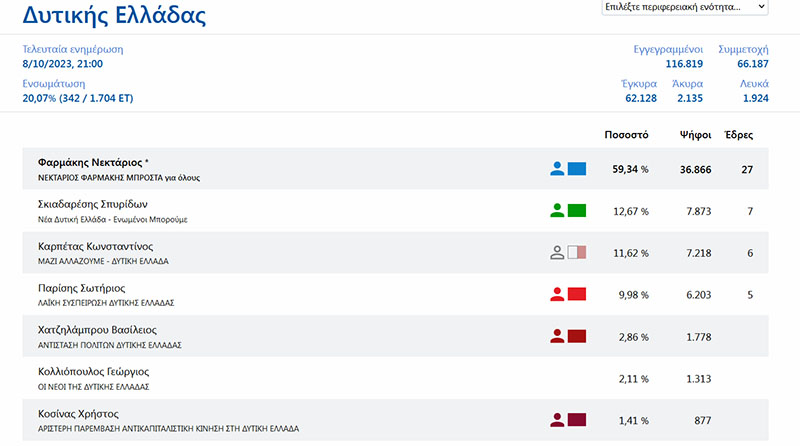Open the 'Επιλέξτε περιφερειακή ενότητα' dropdown
Screen dimensions: 800x446
(x=685, y=7)
